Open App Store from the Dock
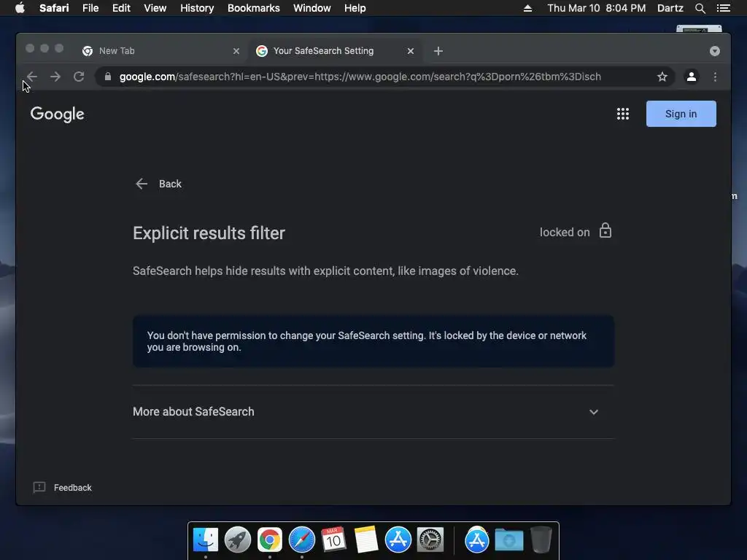Image resolution: width=747 pixels, height=560 pixels. point(398,540)
